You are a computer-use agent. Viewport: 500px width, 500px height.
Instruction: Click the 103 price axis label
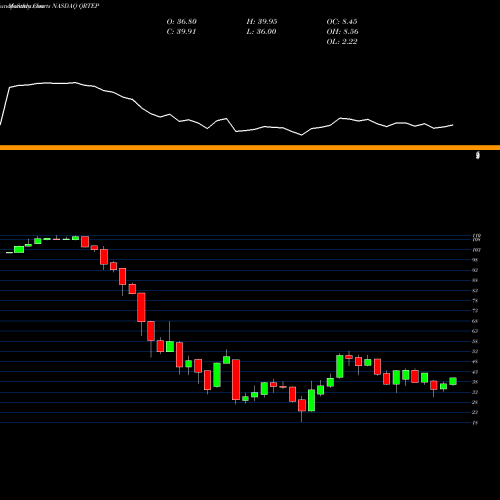(476, 250)
